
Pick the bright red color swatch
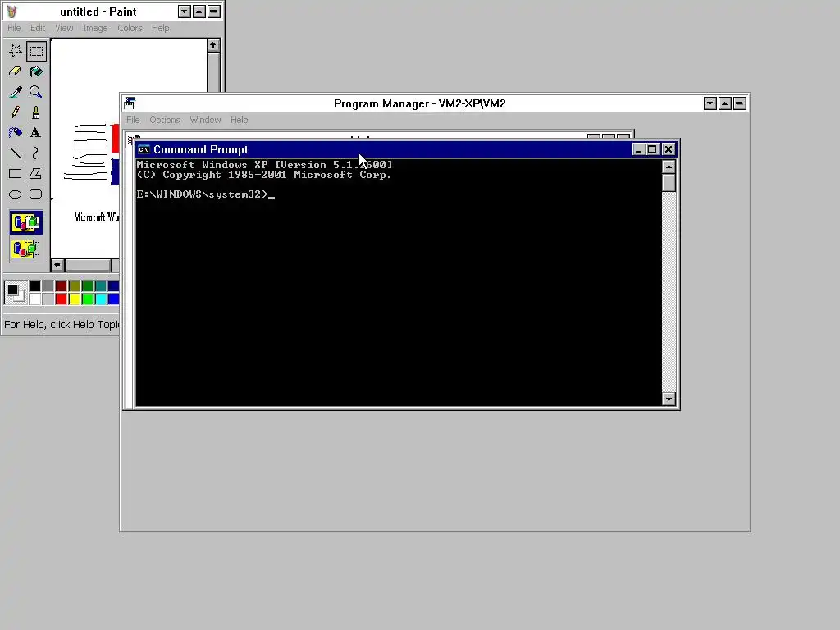tap(61, 299)
